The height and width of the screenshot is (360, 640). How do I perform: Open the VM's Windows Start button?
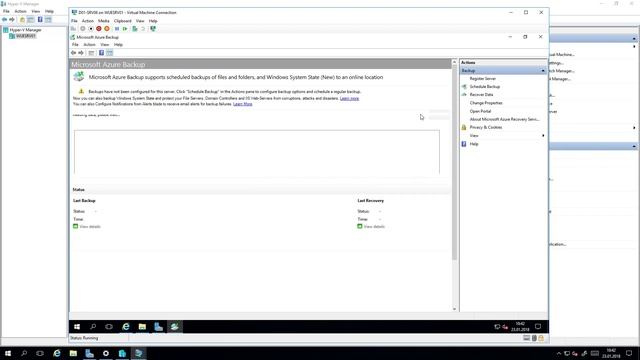77,327
